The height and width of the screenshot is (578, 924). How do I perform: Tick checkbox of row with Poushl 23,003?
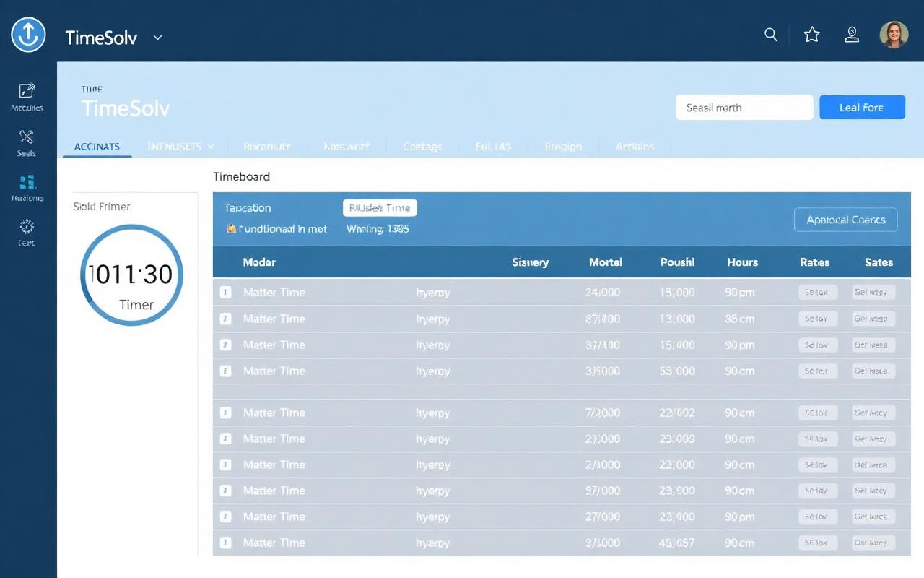pos(225,439)
